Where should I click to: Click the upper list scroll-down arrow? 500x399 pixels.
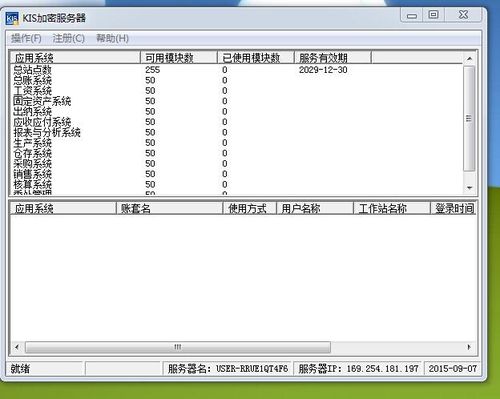pyautogui.click(x=469, y=188)
